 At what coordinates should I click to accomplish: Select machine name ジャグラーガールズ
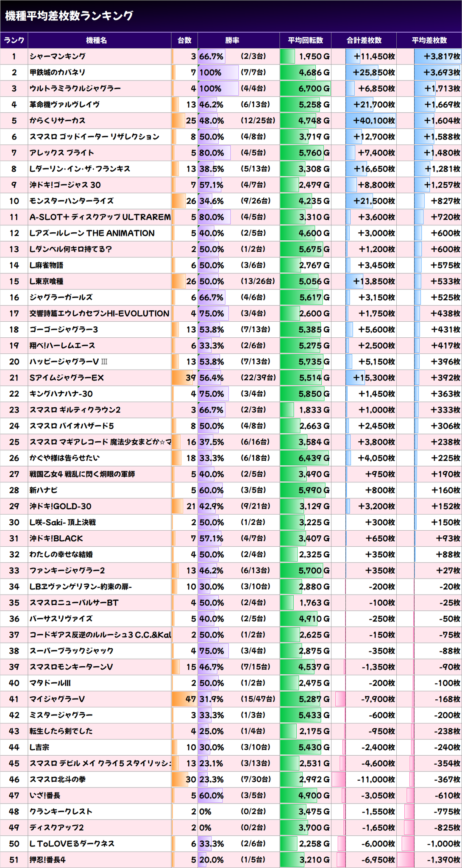(x=61, y=298)
